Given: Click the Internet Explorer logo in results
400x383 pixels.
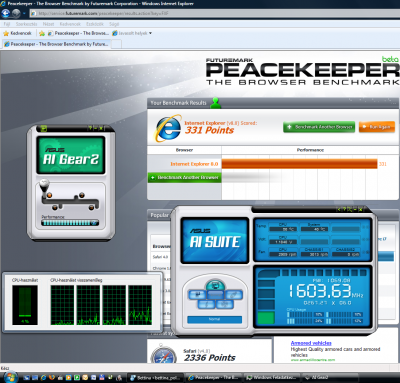Looking at the screenshot, I should (168, 128).
